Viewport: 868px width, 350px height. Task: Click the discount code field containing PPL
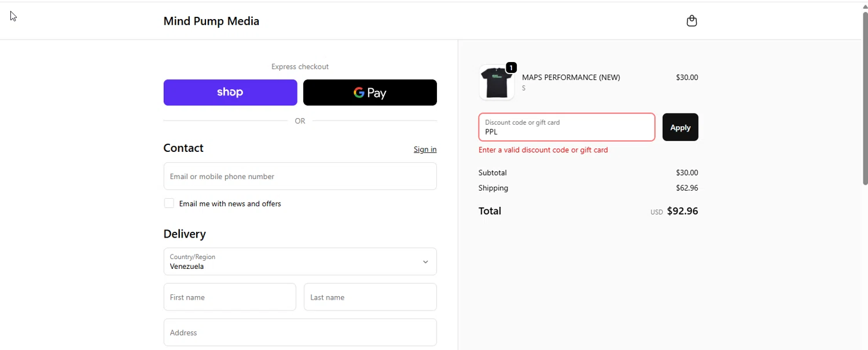[567, 127]
